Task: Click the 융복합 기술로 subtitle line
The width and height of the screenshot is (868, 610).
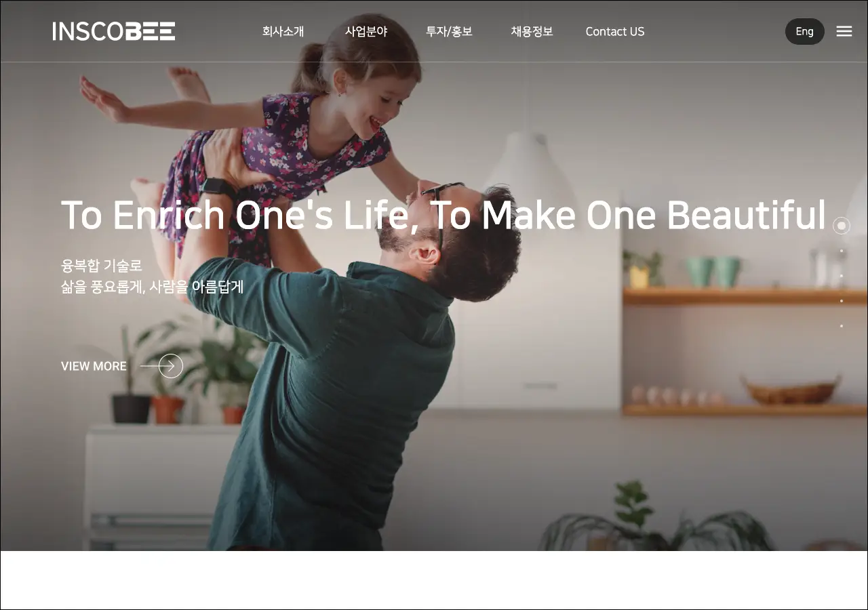Action: point(102,266)
